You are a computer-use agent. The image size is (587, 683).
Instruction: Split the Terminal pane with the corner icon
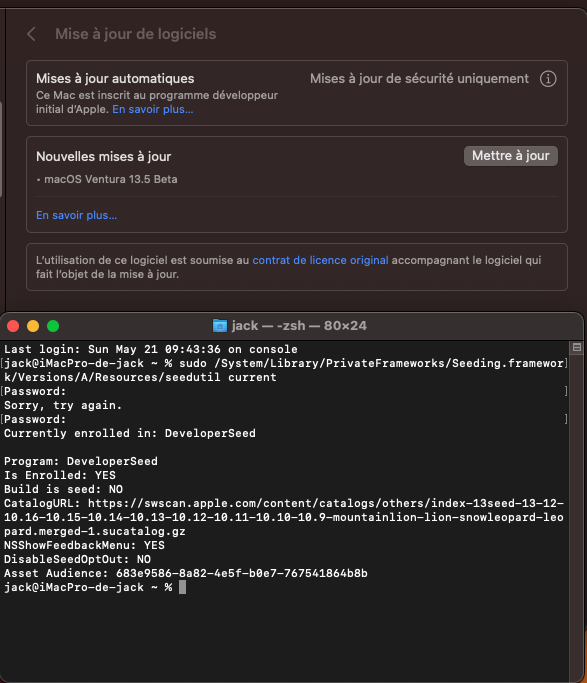(577, 347)
